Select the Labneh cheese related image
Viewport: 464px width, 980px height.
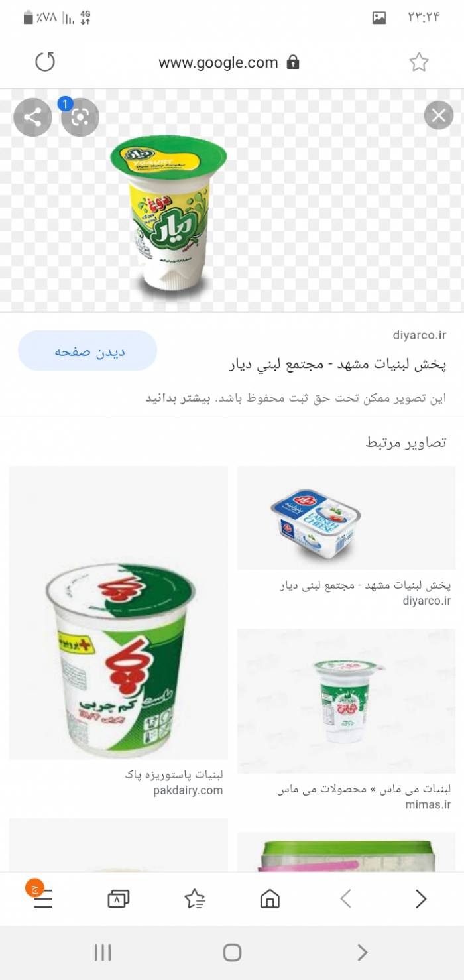point(346,518)
